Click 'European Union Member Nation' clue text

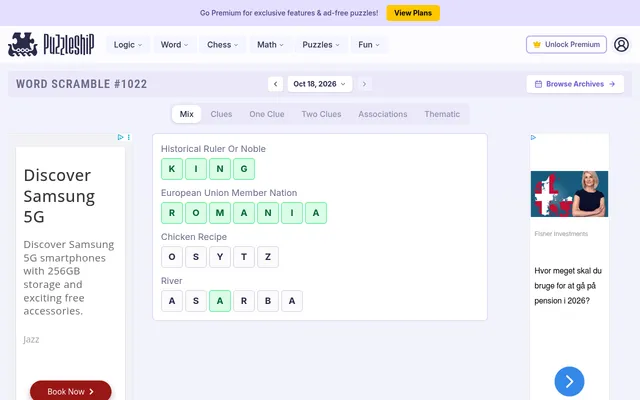pos(229,193)
